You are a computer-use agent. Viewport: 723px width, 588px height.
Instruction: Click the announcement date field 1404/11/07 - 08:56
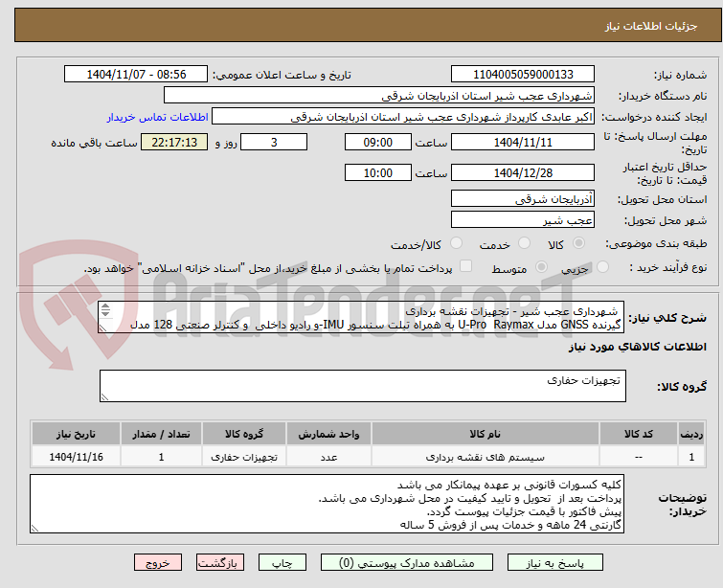[136, 75]
